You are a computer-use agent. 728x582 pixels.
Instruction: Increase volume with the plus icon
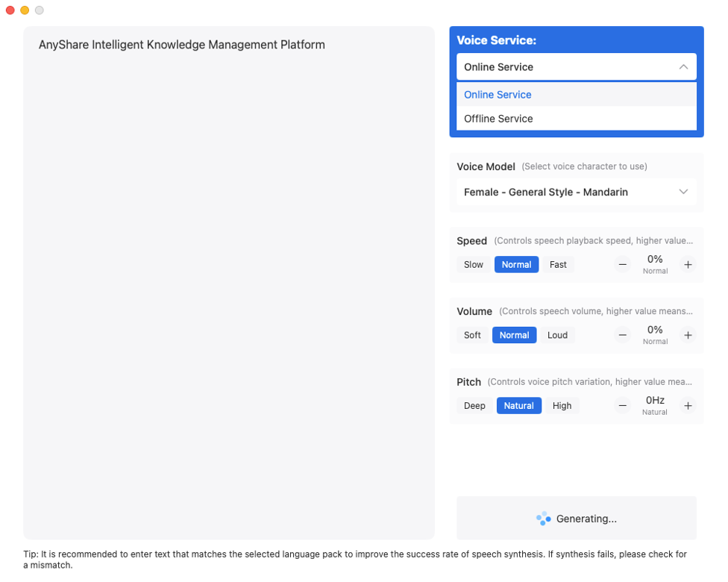pos(688,336)
